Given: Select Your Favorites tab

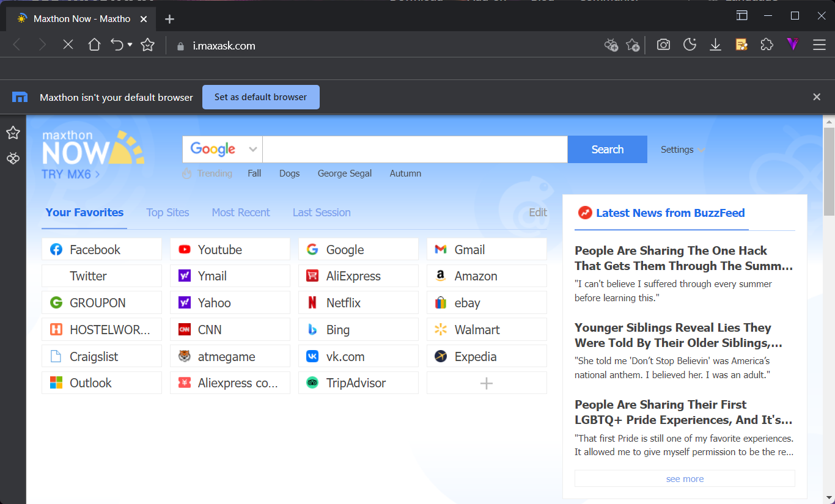Looking at the screenshot, I should pyautogui.click(x=84, y=213).
